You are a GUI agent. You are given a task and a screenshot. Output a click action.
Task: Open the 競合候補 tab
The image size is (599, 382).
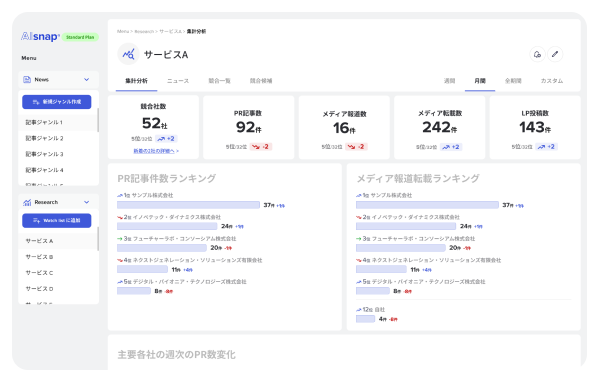coord(261,81)
